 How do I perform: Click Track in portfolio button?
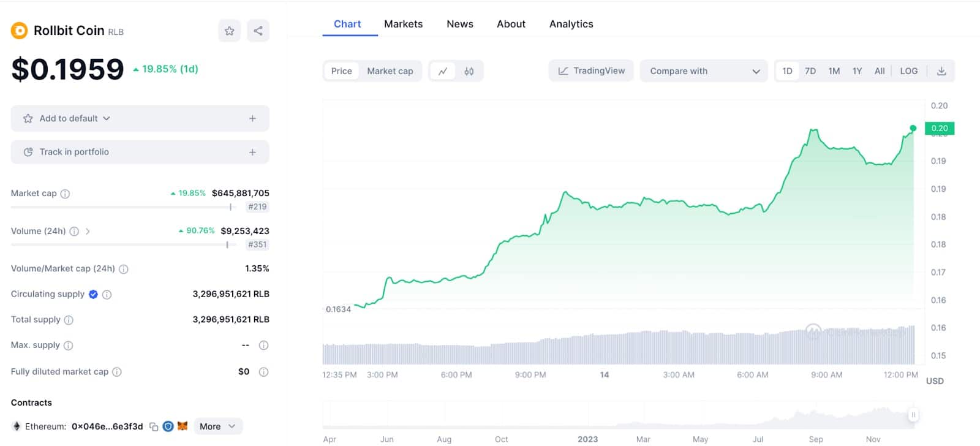[x=140, y=152]
